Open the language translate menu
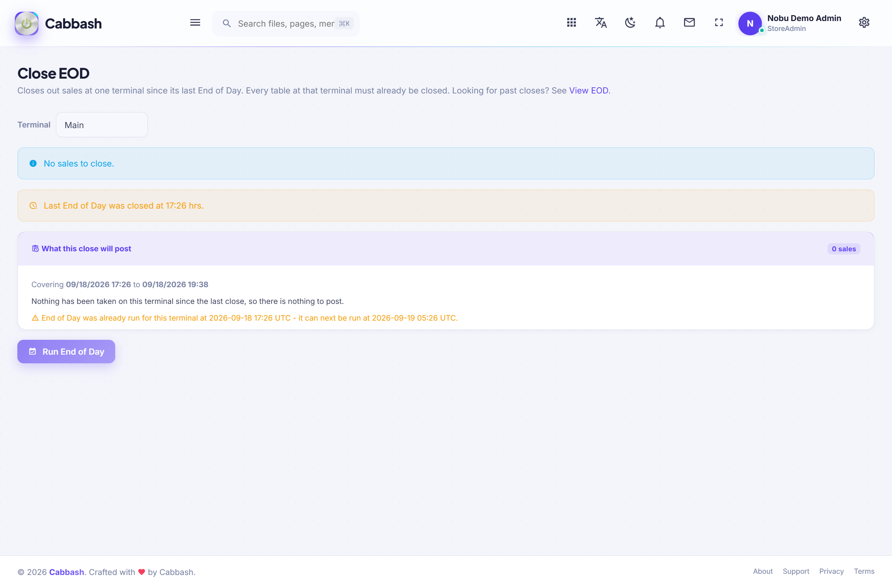Viewport: 892px width, 588px height. tap(601, 23)
